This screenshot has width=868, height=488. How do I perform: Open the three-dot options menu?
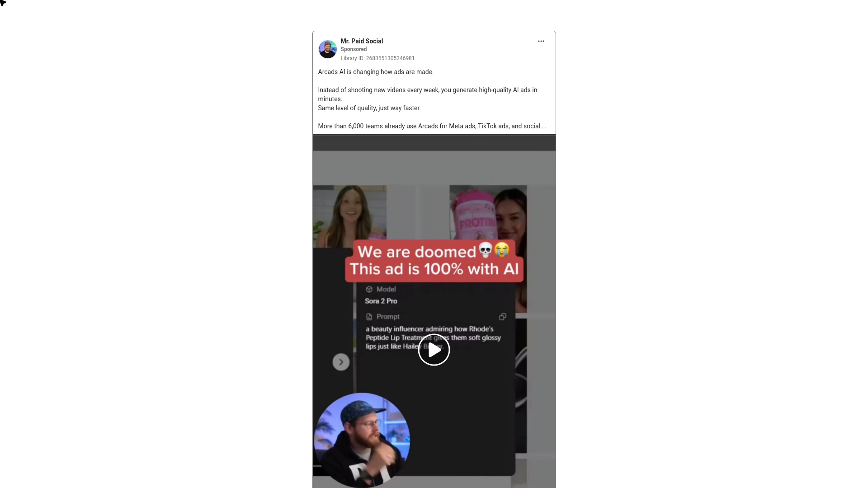point(541,41)
